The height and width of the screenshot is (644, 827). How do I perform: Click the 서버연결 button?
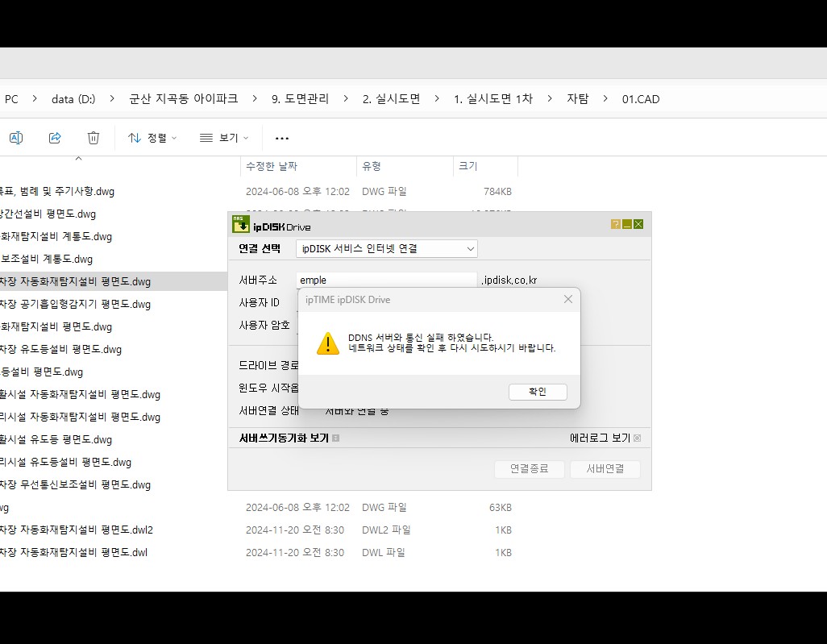point(605,468)
